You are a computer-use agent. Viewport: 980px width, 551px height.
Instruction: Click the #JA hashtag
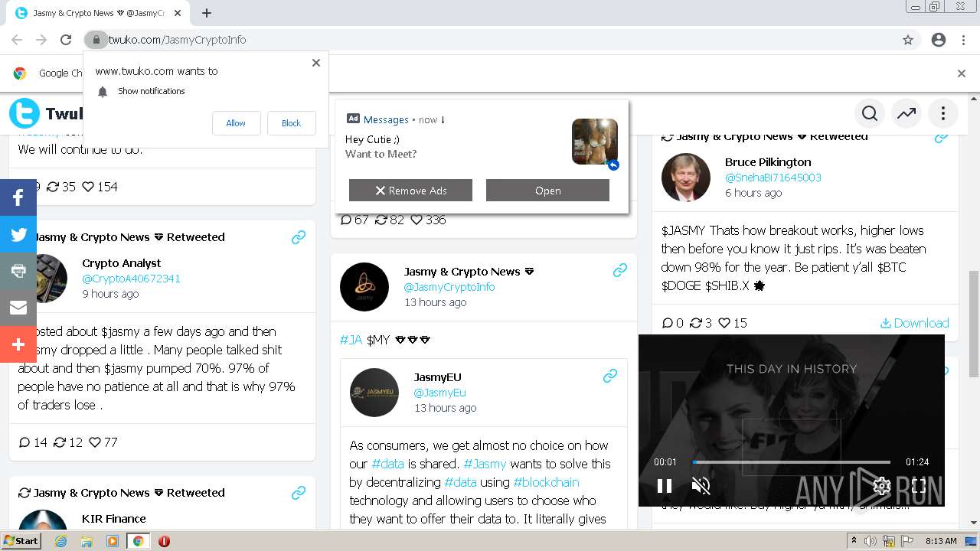351,340
